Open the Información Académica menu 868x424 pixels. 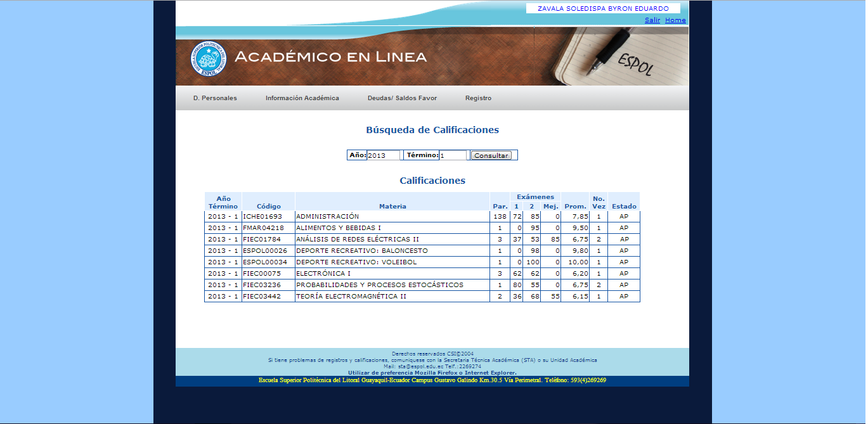pyautogui.click(x=302, y=98)
